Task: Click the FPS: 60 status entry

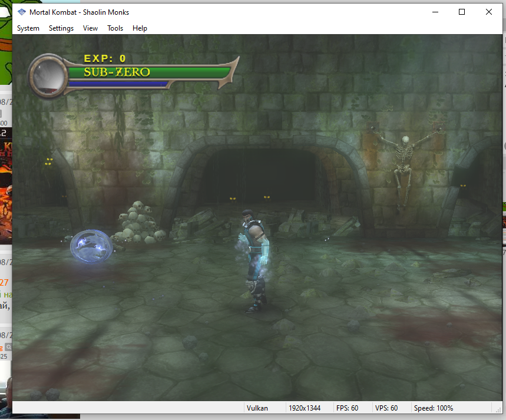Action: tap(347, 408)
